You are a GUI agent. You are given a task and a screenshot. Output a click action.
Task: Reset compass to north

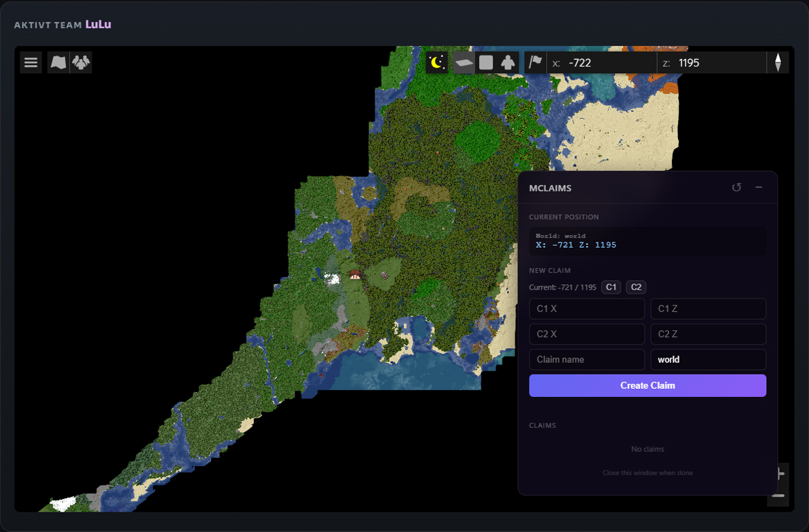tap(778, 62)
